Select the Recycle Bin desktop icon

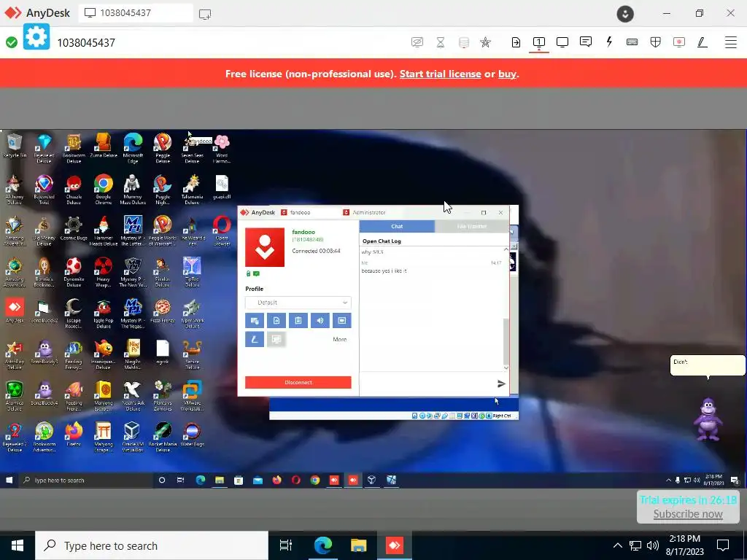[15, 145]
